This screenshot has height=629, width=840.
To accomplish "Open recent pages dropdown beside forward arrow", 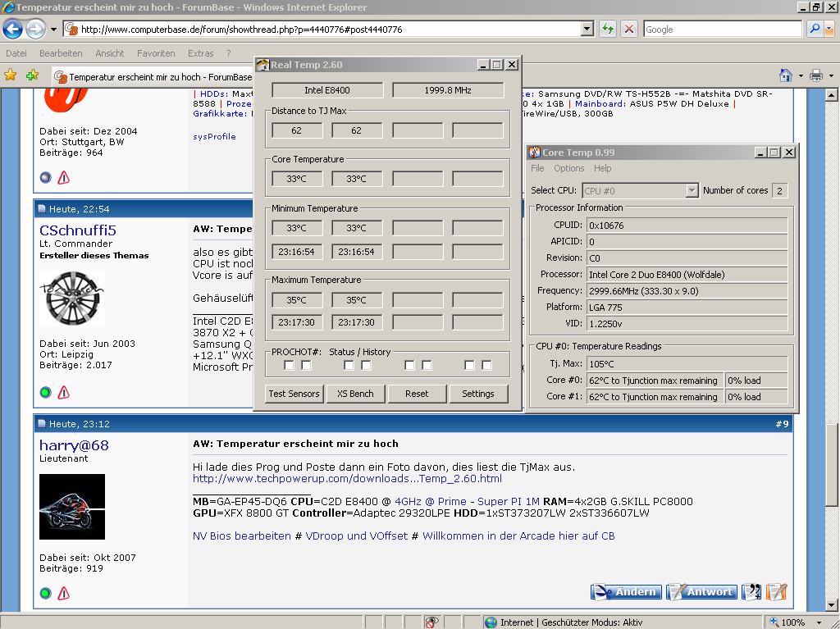I will click(x=53, y=30).
